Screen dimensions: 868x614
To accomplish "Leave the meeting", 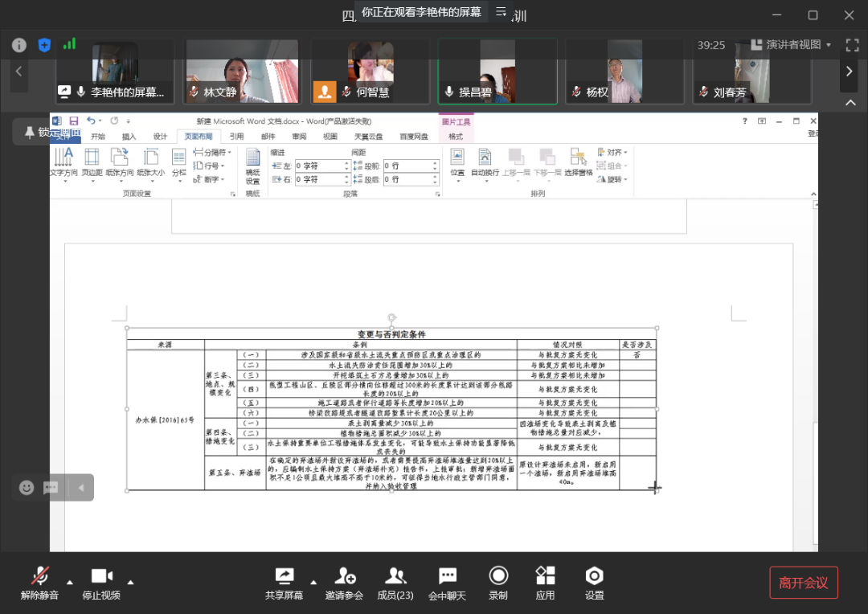I will (x=803, y=583).
